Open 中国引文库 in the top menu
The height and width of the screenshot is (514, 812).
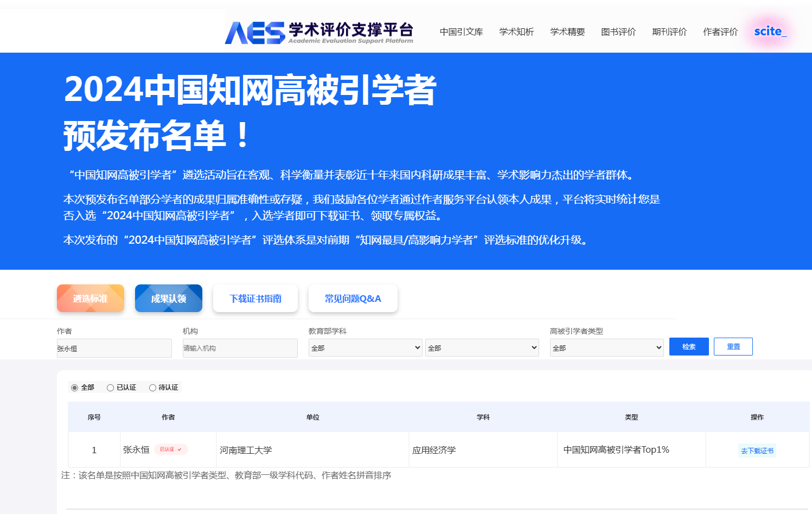click(461, 32)
